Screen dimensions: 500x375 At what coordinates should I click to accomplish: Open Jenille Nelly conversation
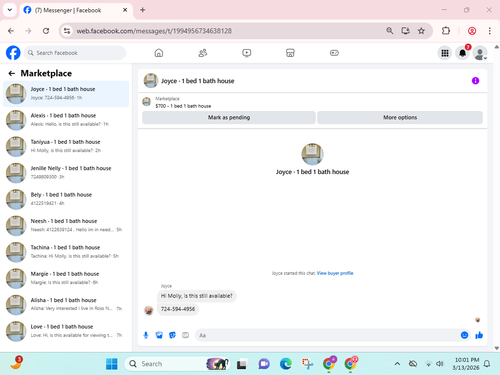pyautogui.click(x=66, y=173)
